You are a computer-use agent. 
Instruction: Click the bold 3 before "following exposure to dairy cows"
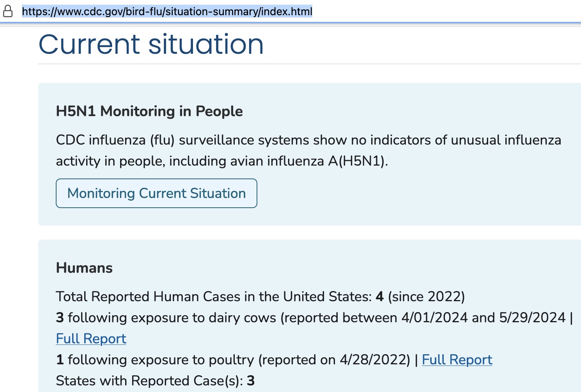(60, 318)
